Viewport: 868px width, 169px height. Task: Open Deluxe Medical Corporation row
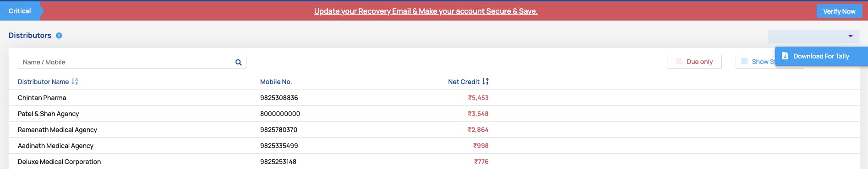(x=434, y=161)
